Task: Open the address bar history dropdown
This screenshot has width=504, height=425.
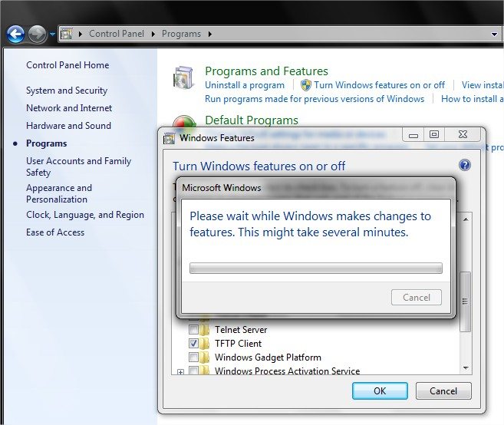Action: click(x=495, y=34)
